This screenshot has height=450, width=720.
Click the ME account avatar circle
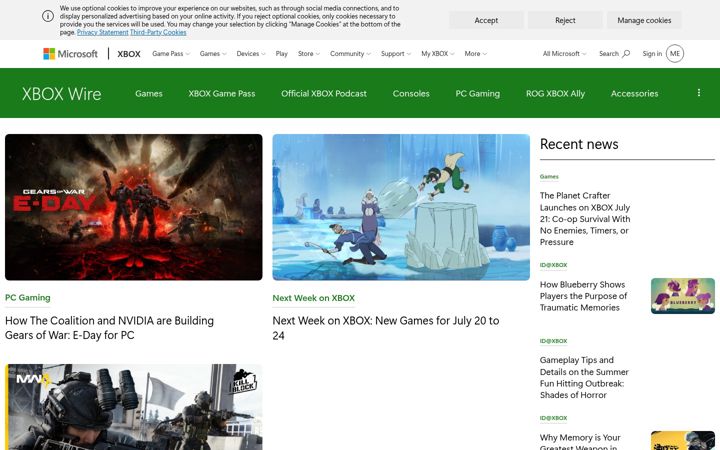click(675, 54)
